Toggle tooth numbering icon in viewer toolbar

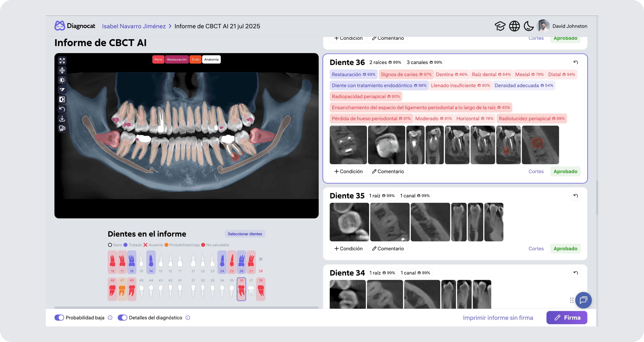click(x=62, y=128)
